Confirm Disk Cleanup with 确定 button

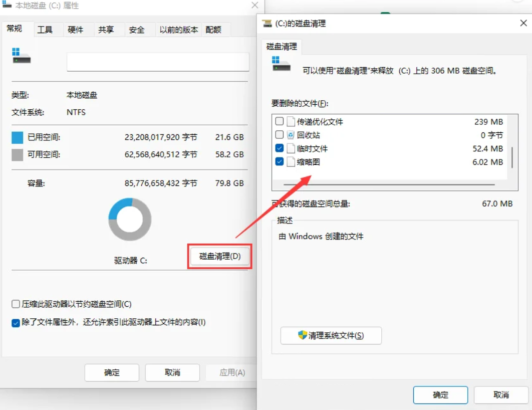pyautogui.click(x=440, y=395)
